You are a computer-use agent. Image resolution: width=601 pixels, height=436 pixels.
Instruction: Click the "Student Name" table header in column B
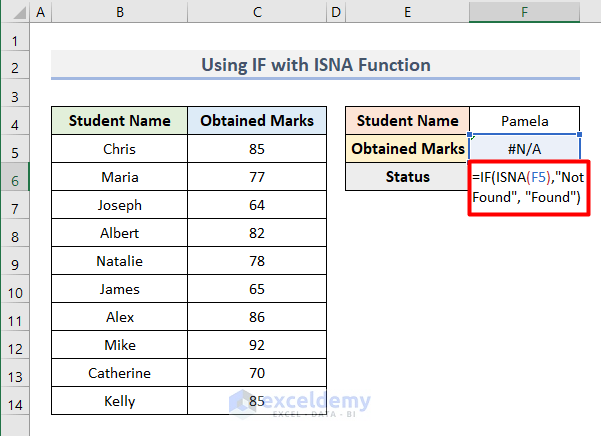click(120, 121)
